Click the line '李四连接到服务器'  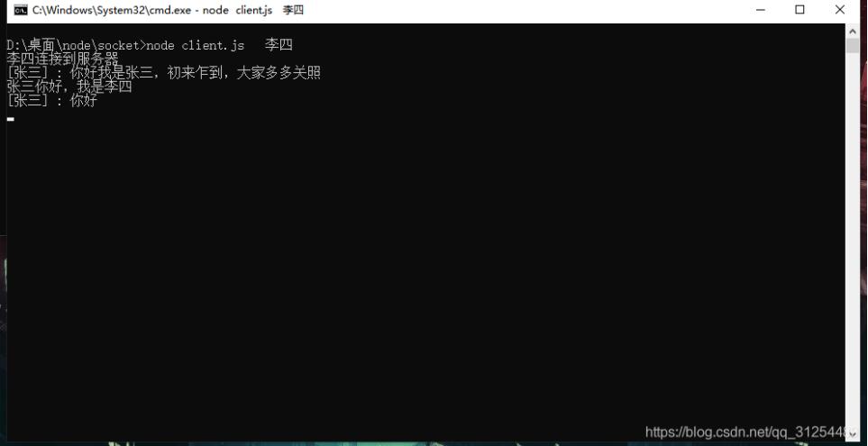pyautogui.click(x=62, y=59)
